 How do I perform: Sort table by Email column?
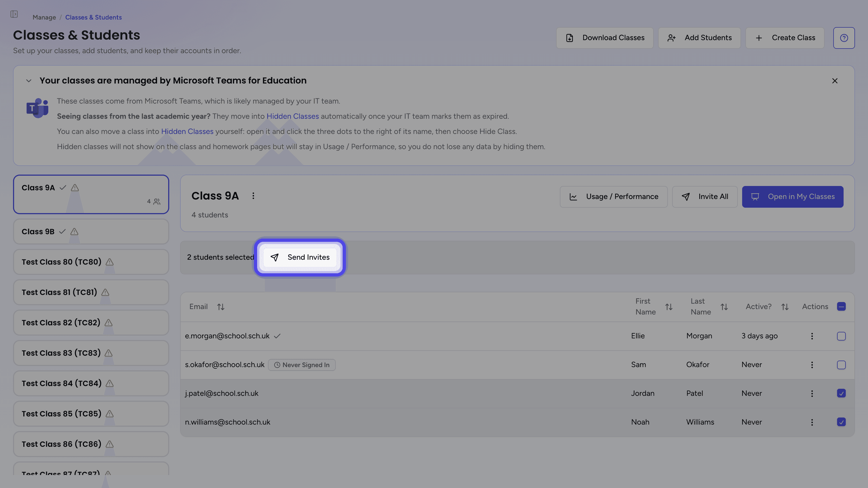click(x=221, y=307)
